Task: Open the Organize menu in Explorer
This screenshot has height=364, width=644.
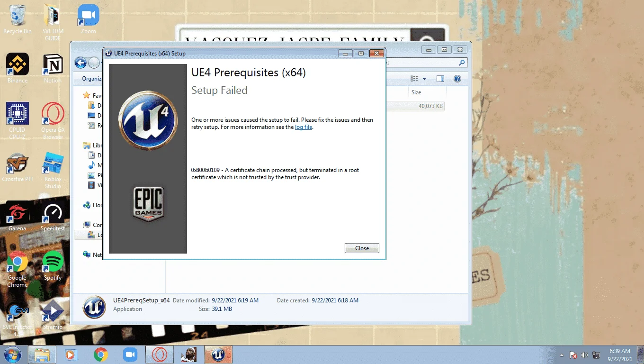Action: [x=92, y=79]
